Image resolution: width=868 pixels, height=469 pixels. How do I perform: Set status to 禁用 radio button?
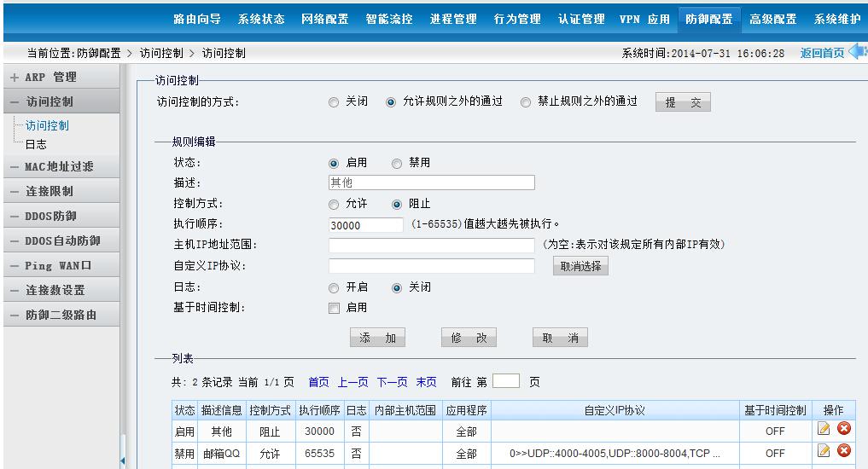click(397, 163)
